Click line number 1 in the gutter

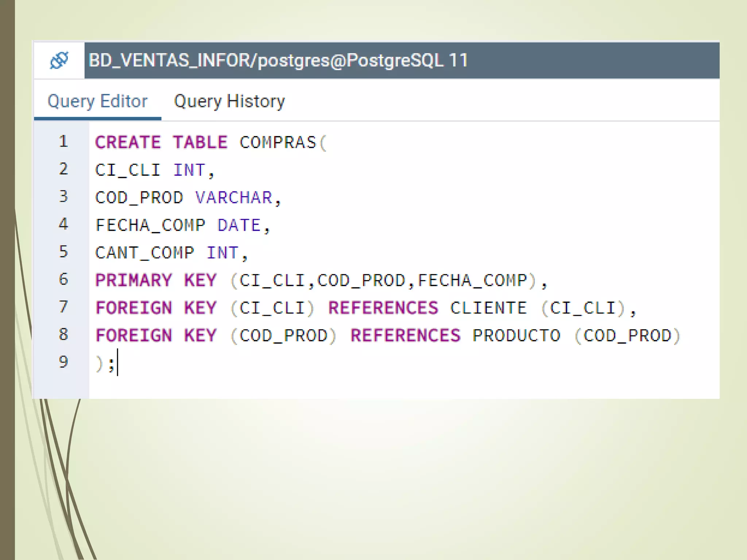[63, 141]
